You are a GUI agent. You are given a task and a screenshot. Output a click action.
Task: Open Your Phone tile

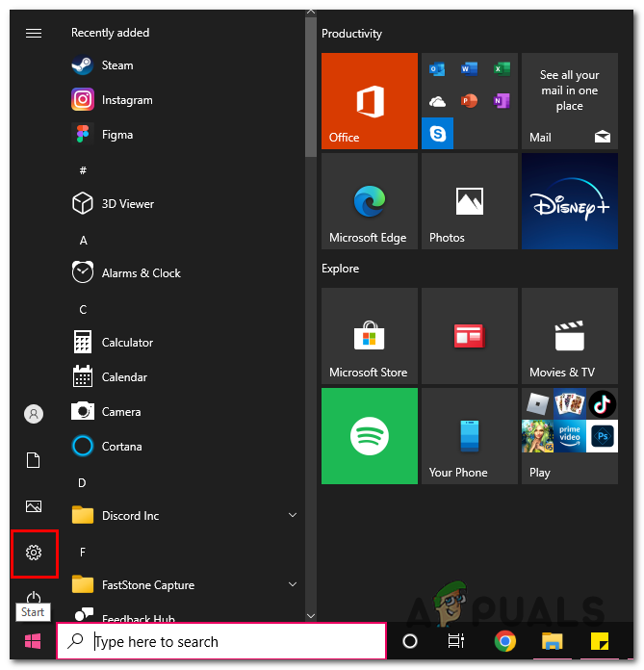[469, 436]
